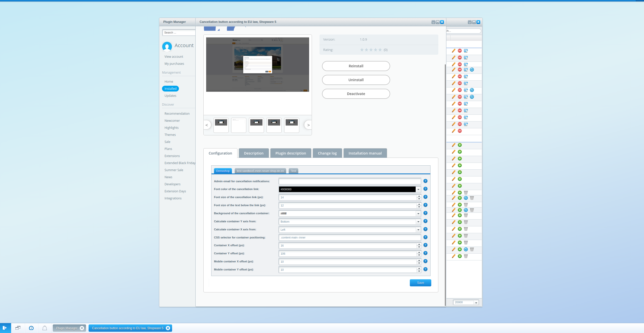
Task: Switch to the Change log tab
Action: tap(327, 153)
